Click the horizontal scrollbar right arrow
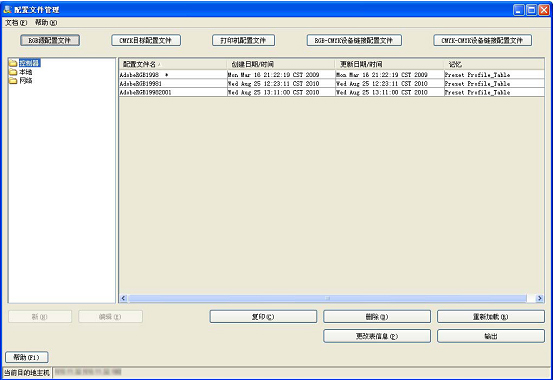The height and width of the screenshot is (380, 553). point(539,298)
